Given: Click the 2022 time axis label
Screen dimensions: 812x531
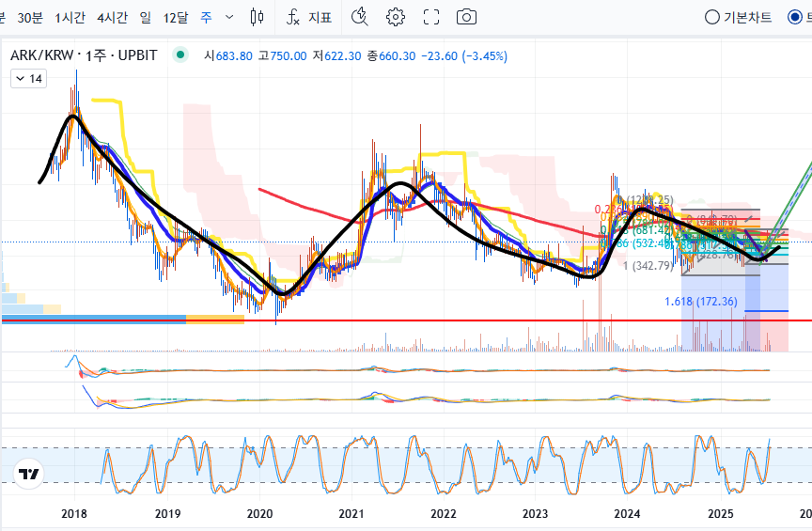Looking at the screenshot, I should coord(444,514).
